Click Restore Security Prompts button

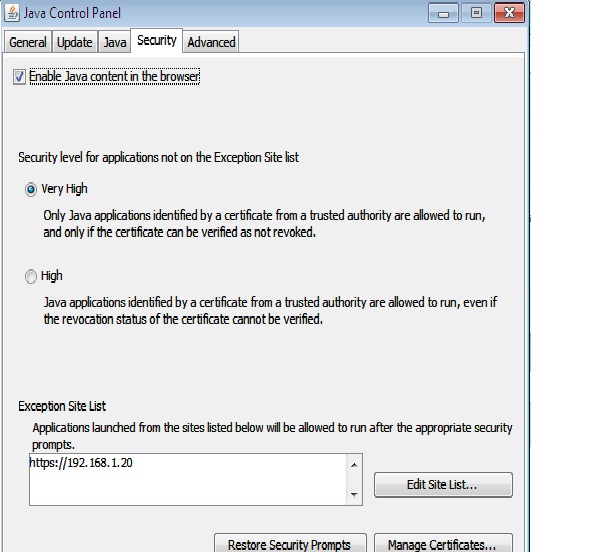point(290,543)
